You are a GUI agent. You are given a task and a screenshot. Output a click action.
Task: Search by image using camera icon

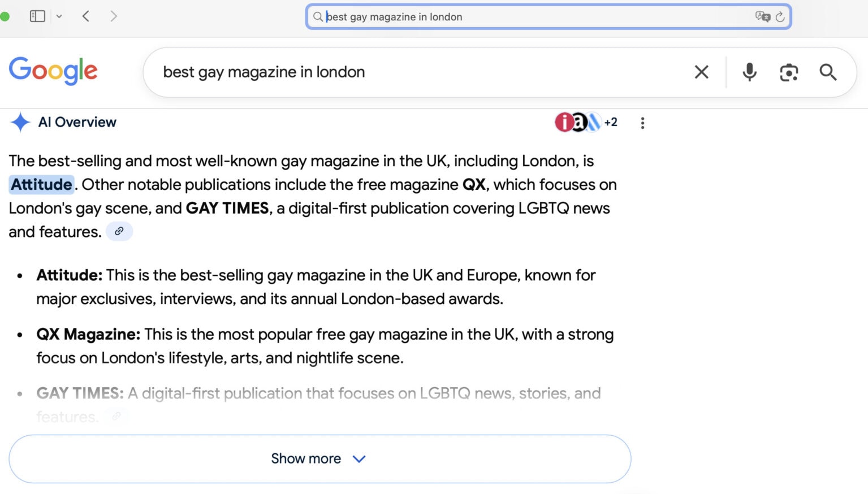[x=789, y=72]
